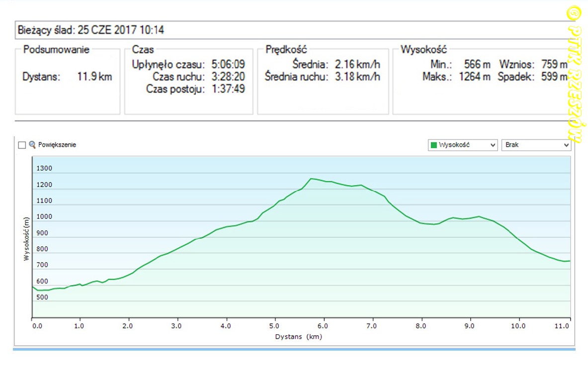Click the Czas panel heading
588x382 pixels.
[143, 49]
